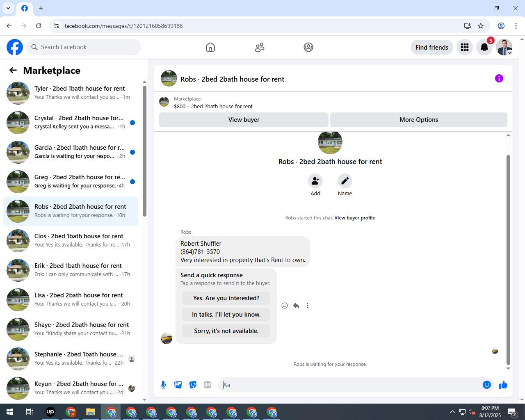525x420 pixels.
Task: Open Shaye 2bed 2bath conversation
Action: [x=71, y=329]
